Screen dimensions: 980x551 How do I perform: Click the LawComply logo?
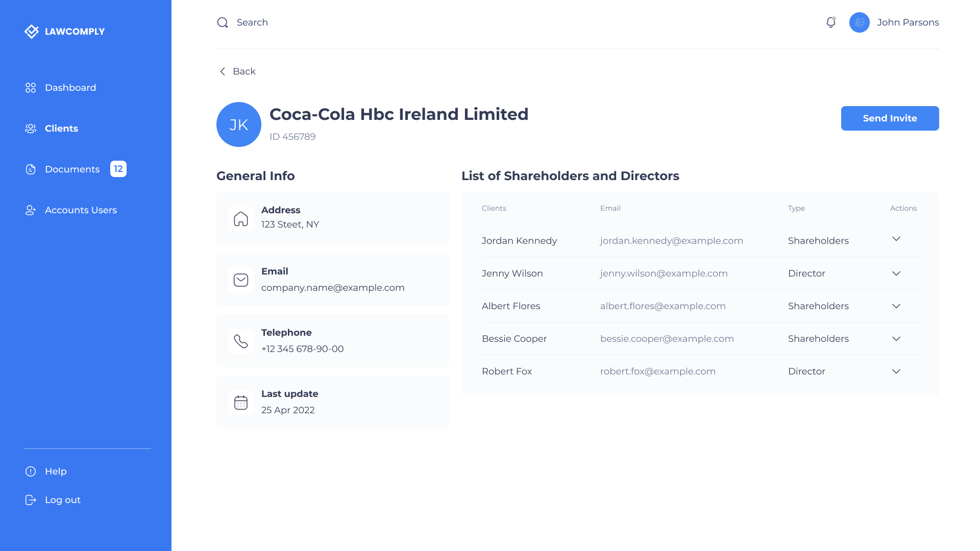click(x=65, y=32)
